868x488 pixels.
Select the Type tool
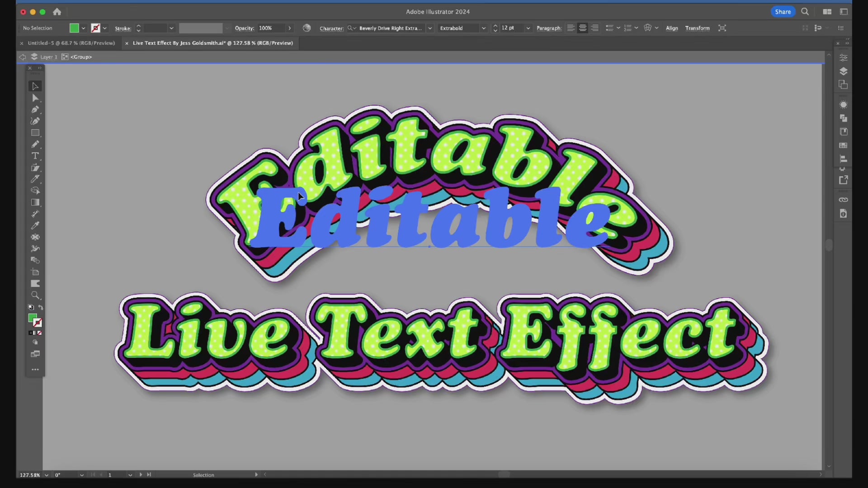click(35, 156)
